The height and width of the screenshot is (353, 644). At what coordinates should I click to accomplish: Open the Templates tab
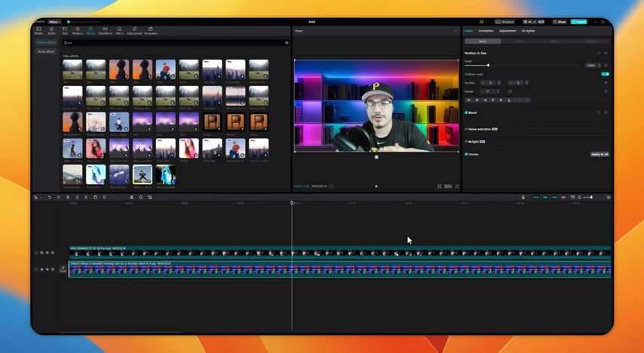tap(150, 31)
